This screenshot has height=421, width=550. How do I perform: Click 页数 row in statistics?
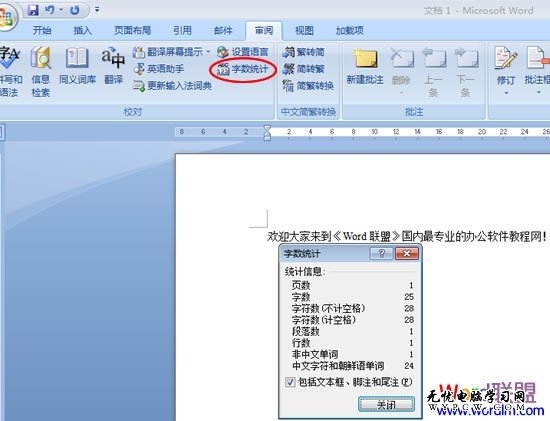(x=353, y=285)
